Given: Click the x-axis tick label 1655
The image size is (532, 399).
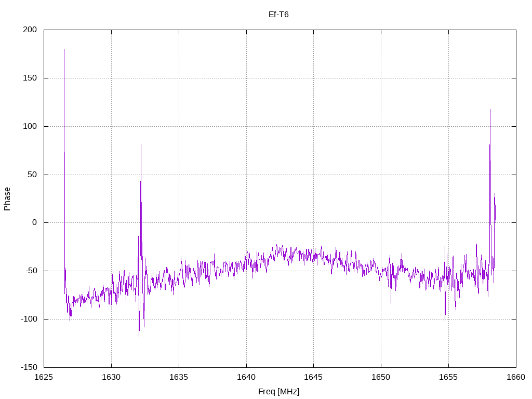Looking at the screenshot, I should click(448, 377).
